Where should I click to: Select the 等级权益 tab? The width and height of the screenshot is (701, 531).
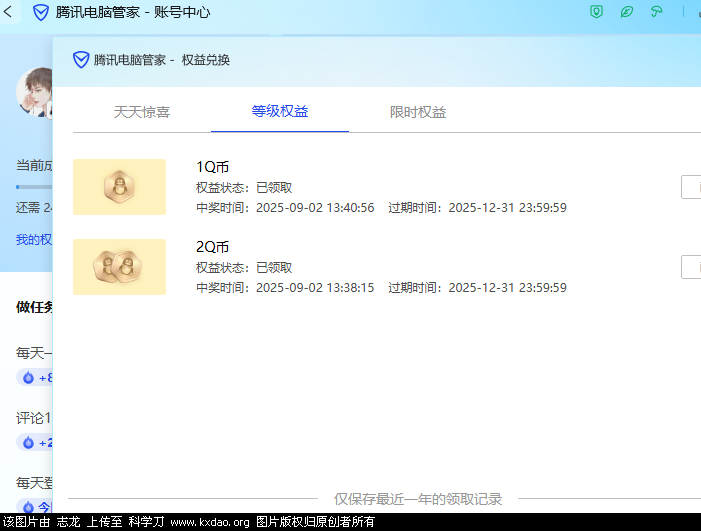pos(280,111)
